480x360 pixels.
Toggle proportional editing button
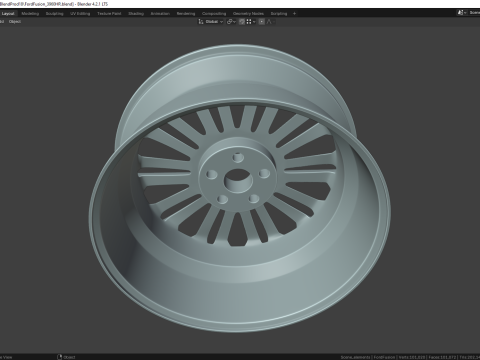(262, 22)
